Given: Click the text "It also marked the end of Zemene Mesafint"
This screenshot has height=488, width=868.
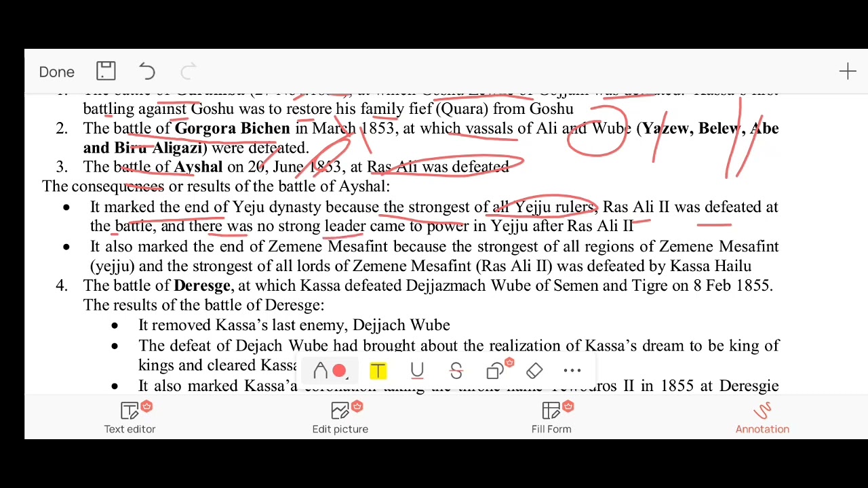Looking at the screenshot, I should click(x=240, y=246).
